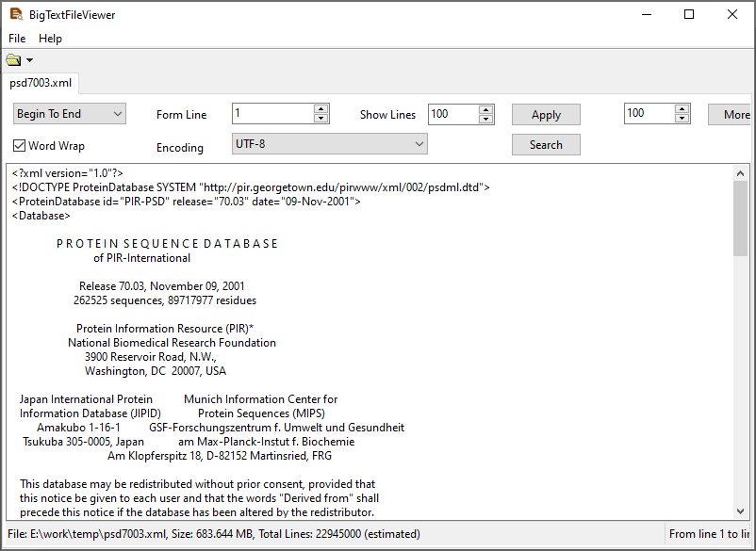Image resolution: width=756 pixels, height=551 pixels.
Task: Click the "262525 sequences, 89717977 residues" line
Action: tap(165, 300)
